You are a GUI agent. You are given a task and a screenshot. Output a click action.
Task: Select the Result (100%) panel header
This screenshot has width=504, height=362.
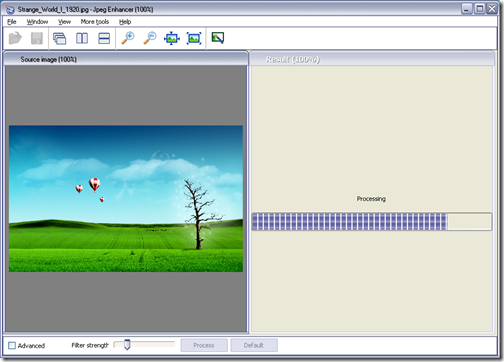pos(372,59)
